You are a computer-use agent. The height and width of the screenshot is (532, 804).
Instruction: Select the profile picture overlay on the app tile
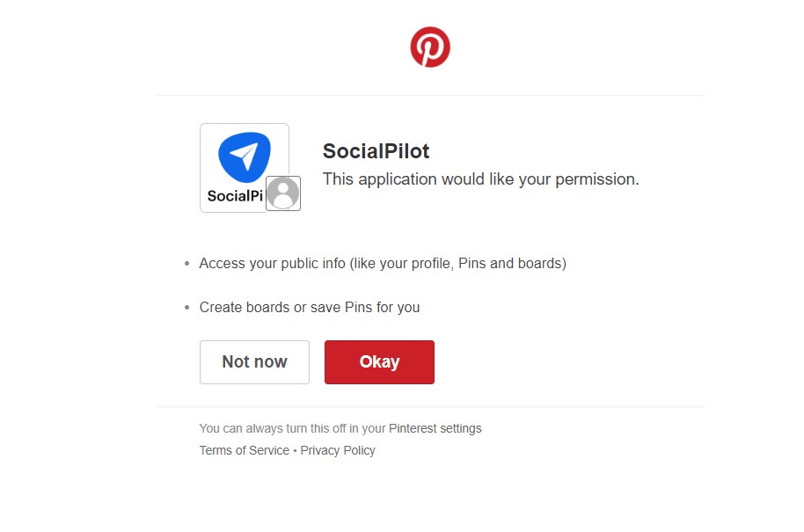(x=282, y=193)
